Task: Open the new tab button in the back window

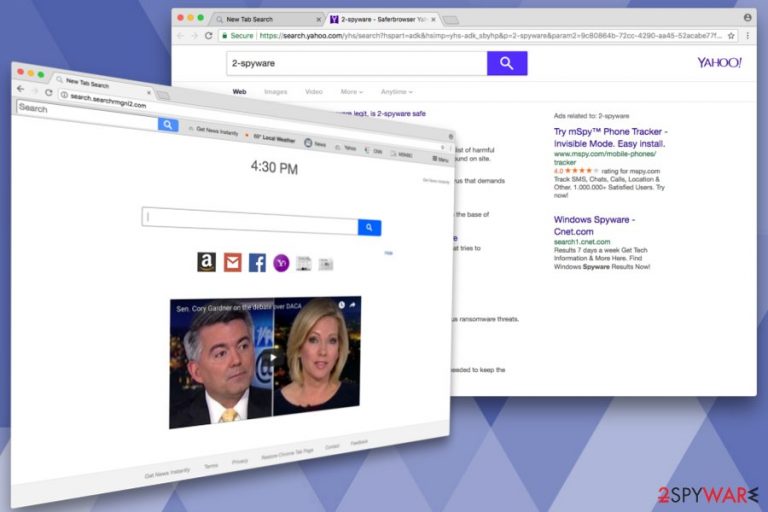Action: (x=451, y=20)
